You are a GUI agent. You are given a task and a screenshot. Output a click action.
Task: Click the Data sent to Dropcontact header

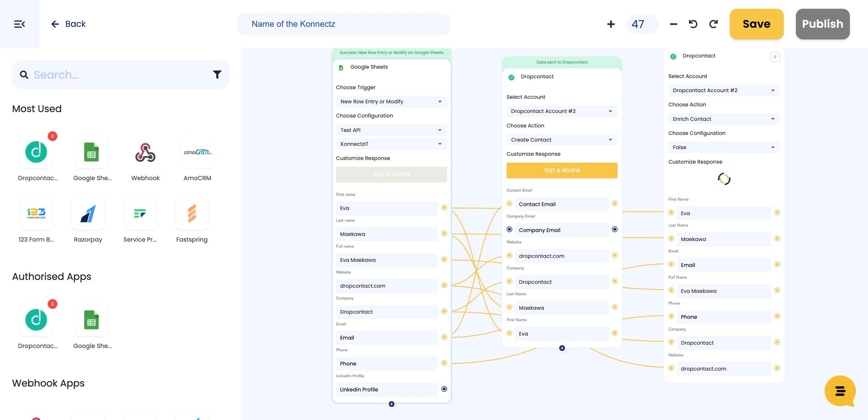[x=562, y=62]
